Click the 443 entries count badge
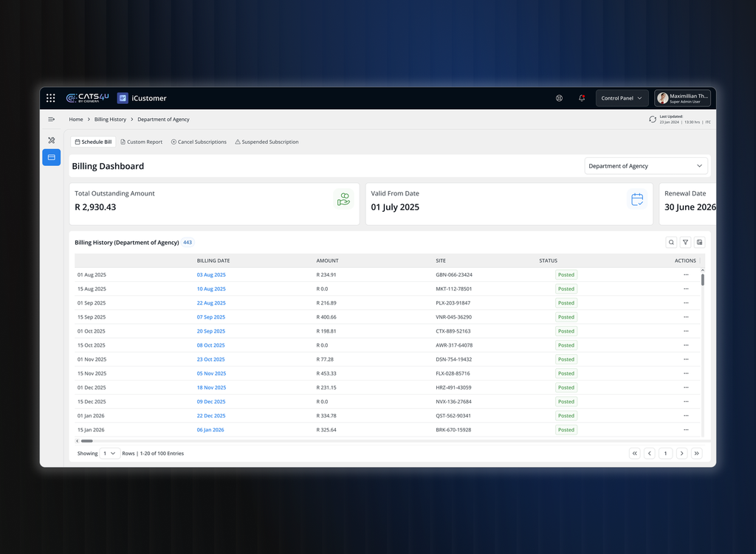The width and height of the screenshot is (756, 554). tap(188, 243)
